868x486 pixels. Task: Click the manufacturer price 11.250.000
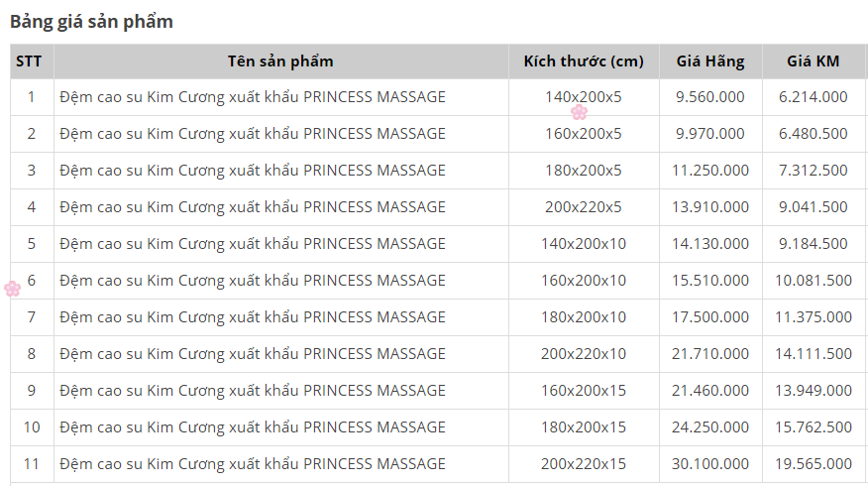click(x=710, y=171)
